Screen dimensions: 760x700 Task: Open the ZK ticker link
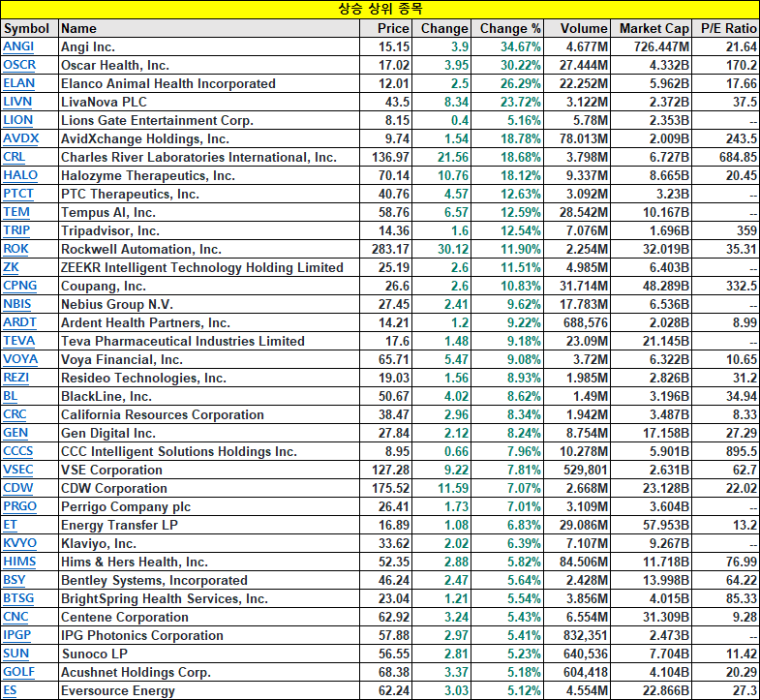tap(11, 267)
